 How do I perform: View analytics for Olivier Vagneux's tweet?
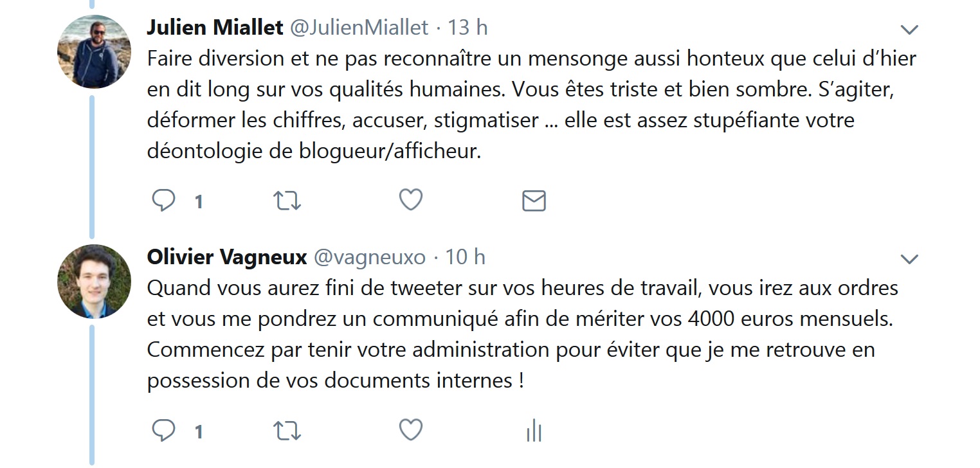[x=534, y=430]
